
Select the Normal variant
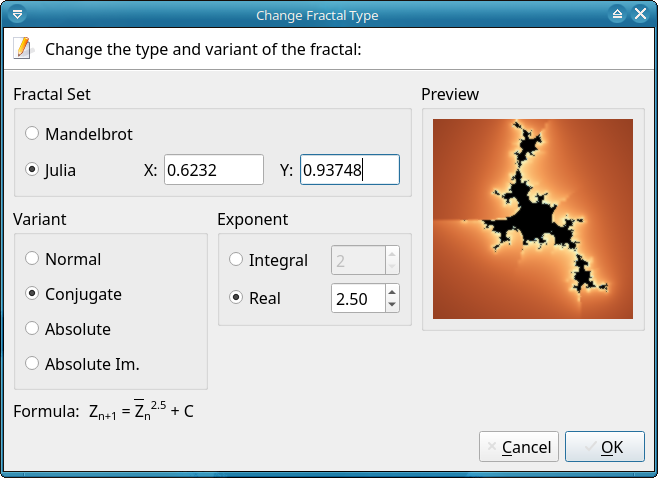point(33,259)
